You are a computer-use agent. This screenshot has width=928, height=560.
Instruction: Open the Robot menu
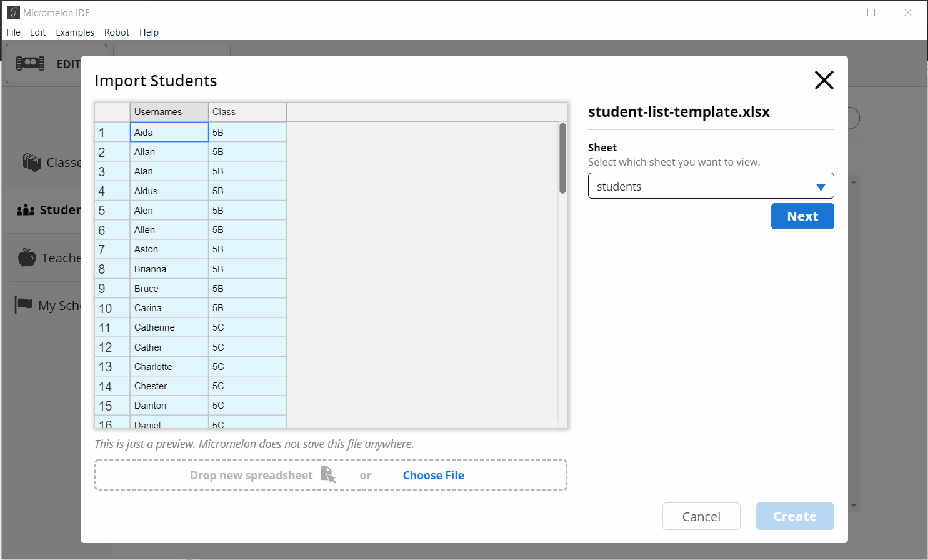coord(116,32)
